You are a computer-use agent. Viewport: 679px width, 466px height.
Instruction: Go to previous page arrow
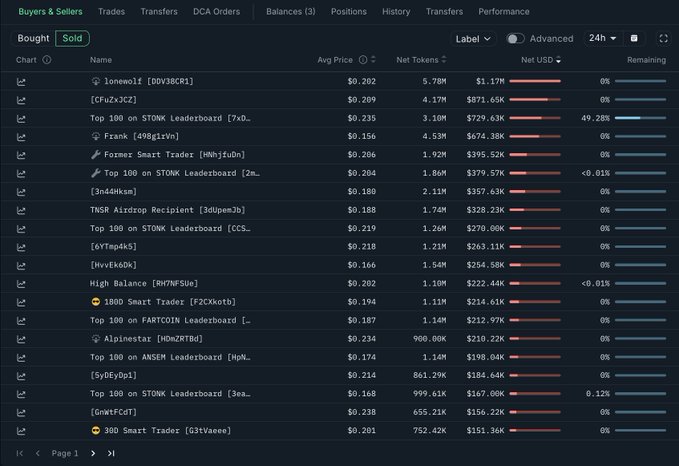pyautogui.click(x=38, y=453)
